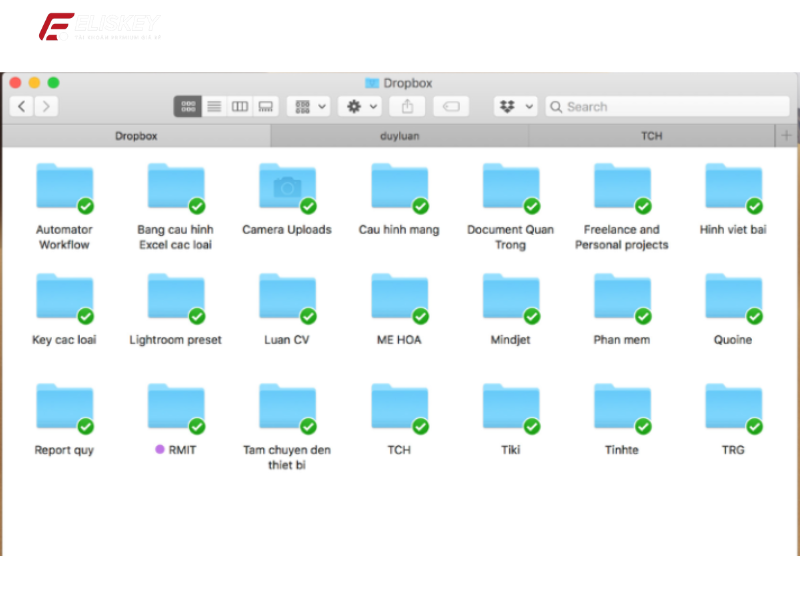Go forward with the right arrow

click(x=46, y=106)
